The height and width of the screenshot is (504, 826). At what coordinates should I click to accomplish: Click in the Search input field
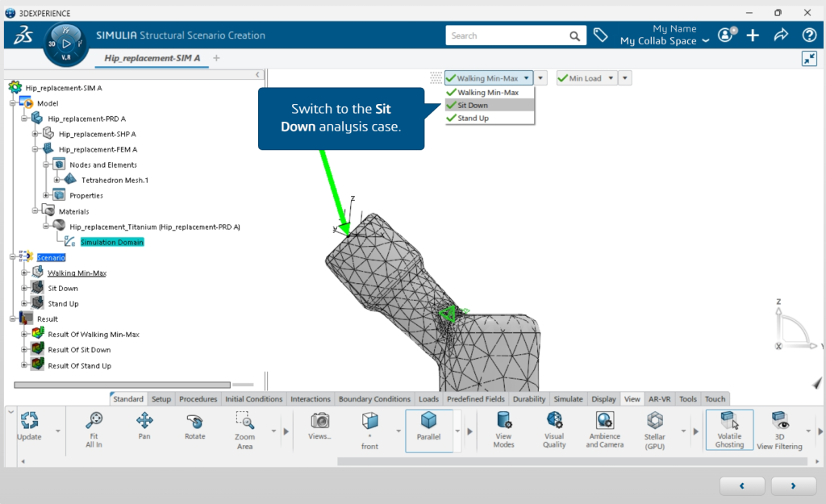(507, 35)
